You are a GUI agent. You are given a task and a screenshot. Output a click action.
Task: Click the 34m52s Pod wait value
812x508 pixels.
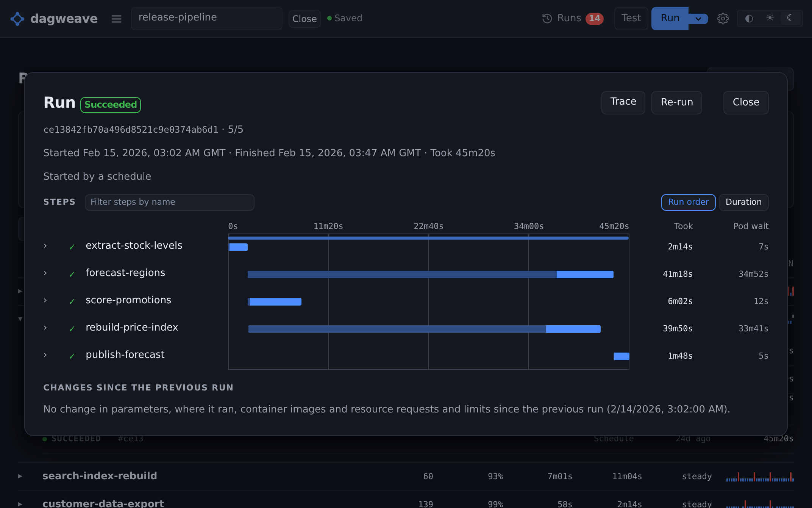(x=753, y=274)
